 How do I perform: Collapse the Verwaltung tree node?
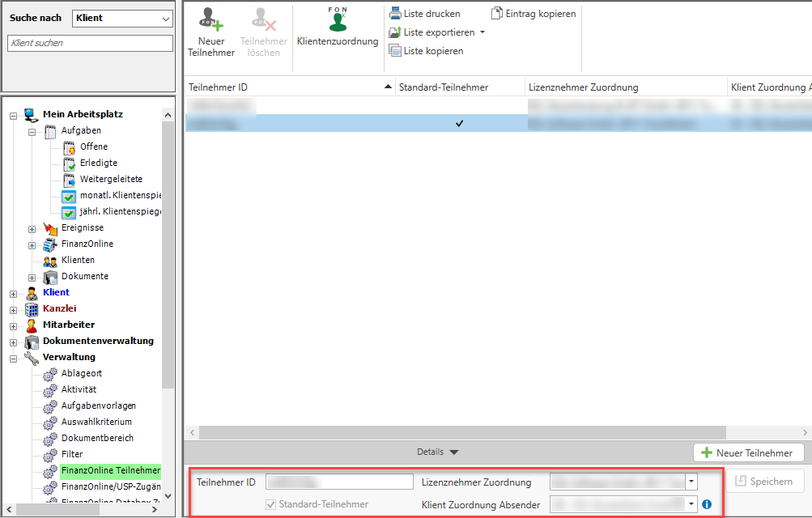point(13,358)
